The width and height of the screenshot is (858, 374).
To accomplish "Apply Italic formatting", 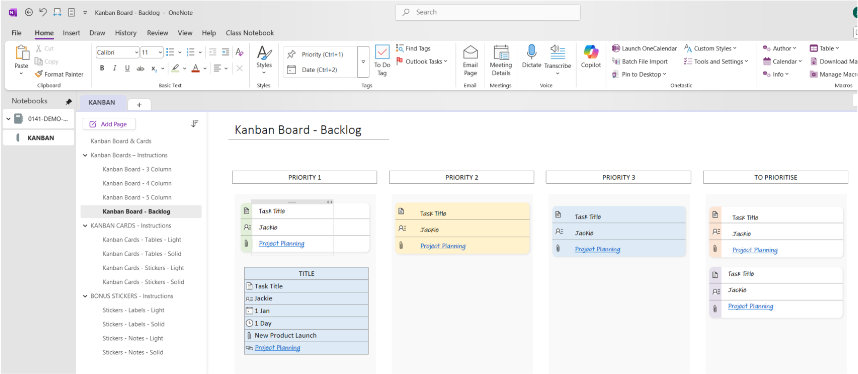I will [x=114, y=68].
